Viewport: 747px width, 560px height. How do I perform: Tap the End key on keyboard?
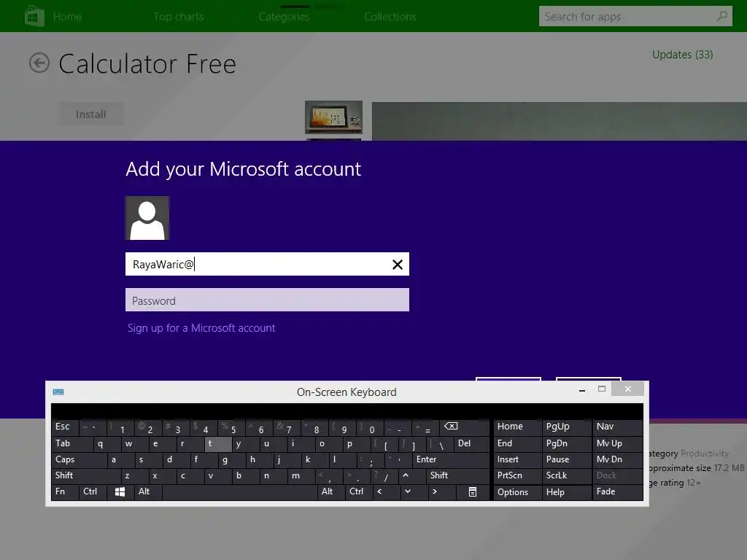point(517,443)
